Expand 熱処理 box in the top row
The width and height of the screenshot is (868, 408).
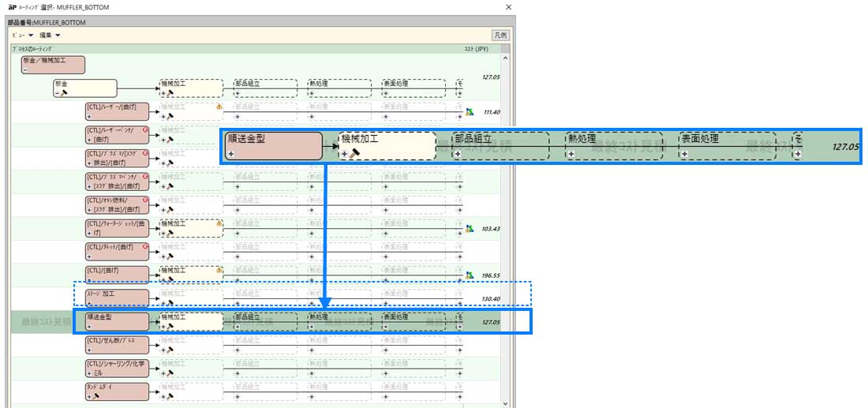click(311, 93)
